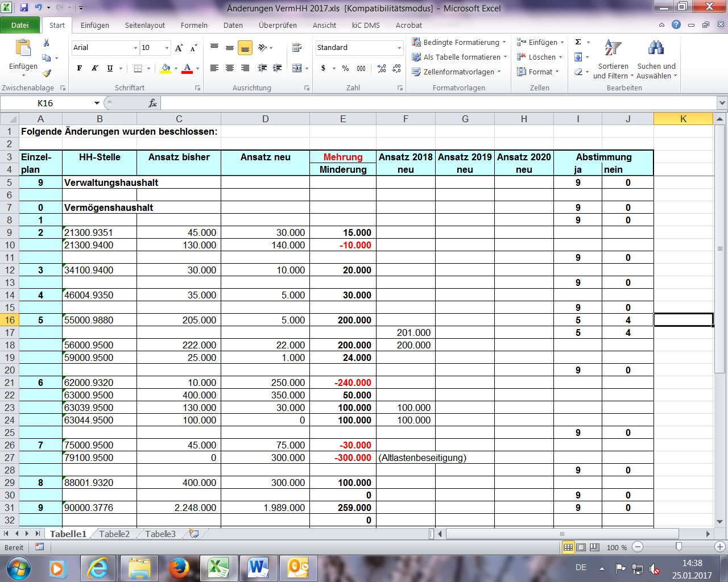
Task: Click the zoom slider handle
Action: click(x=679, y=547)
